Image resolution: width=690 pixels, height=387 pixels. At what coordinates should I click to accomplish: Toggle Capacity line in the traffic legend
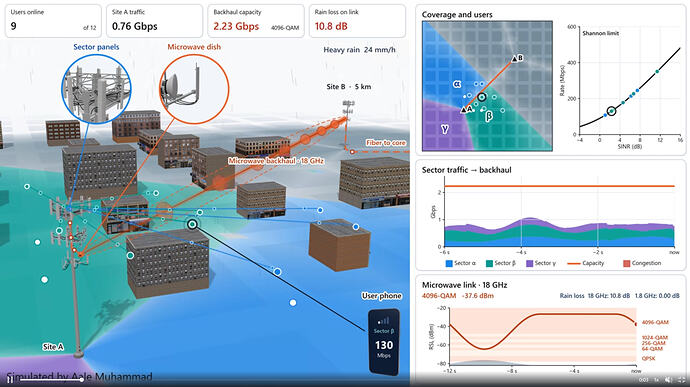(586, 263)
